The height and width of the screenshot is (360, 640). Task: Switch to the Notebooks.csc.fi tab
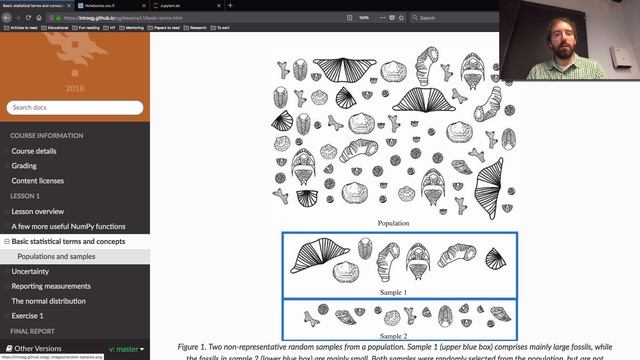coord(111,6)
